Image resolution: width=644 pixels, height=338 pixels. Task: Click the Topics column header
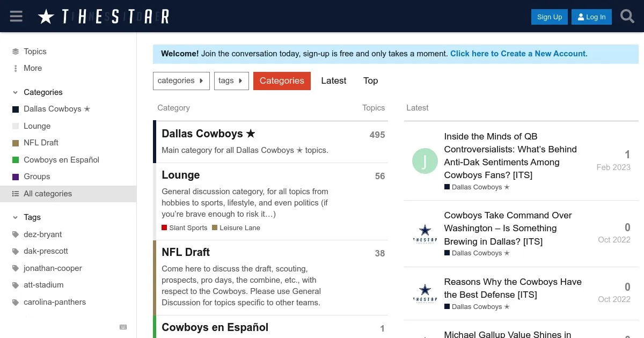pos(374,108)
